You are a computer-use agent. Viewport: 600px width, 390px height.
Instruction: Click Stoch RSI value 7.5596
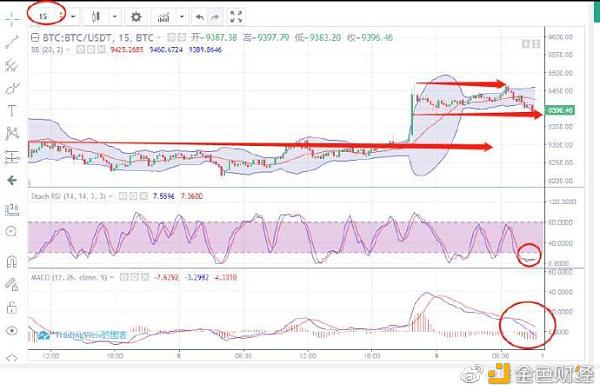164,196
